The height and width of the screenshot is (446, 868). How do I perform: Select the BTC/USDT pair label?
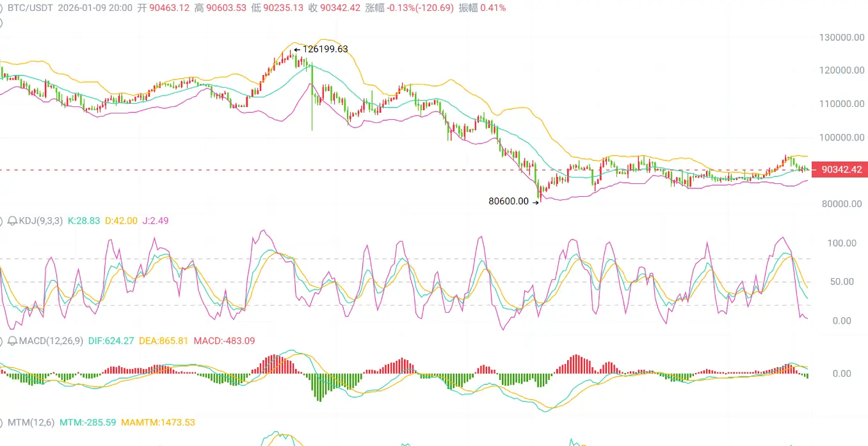(x=29, y=8)
